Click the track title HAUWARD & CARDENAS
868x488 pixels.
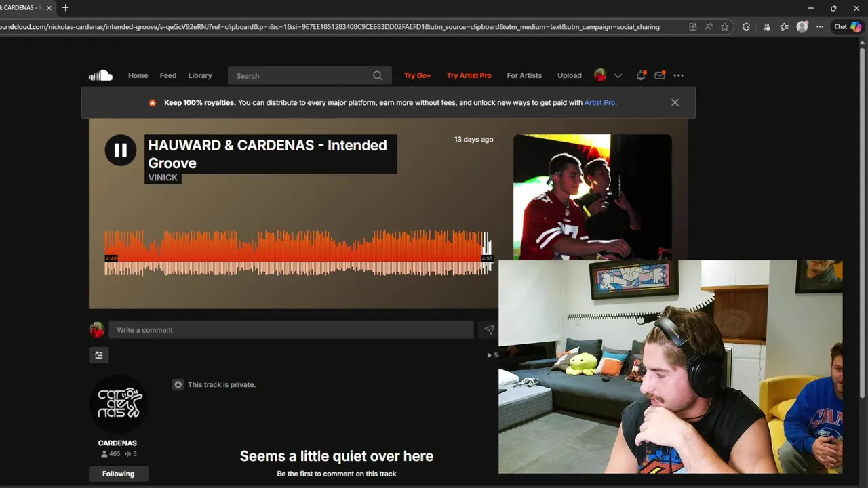click(267, 154)
